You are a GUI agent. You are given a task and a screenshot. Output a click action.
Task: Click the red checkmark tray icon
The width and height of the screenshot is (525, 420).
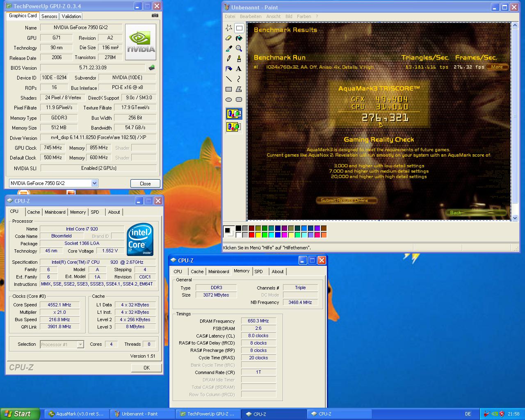(487, 414)
